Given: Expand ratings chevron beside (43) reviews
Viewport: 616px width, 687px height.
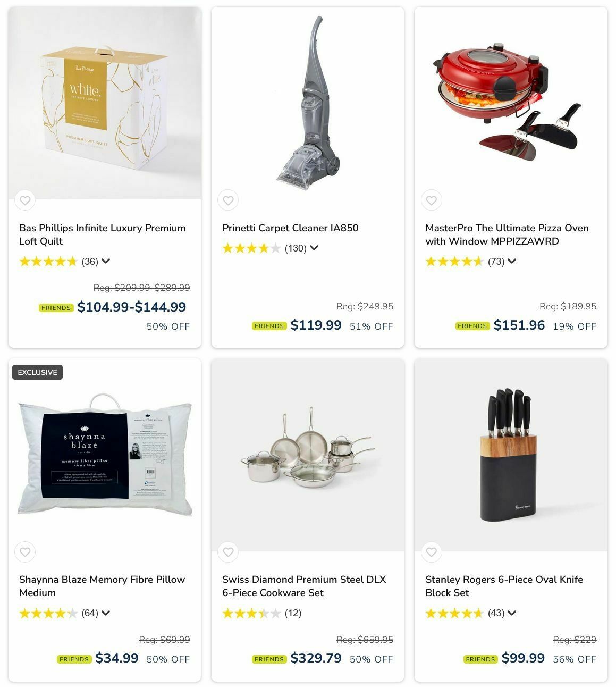Looking at the screenshot, I should (512, 613).
